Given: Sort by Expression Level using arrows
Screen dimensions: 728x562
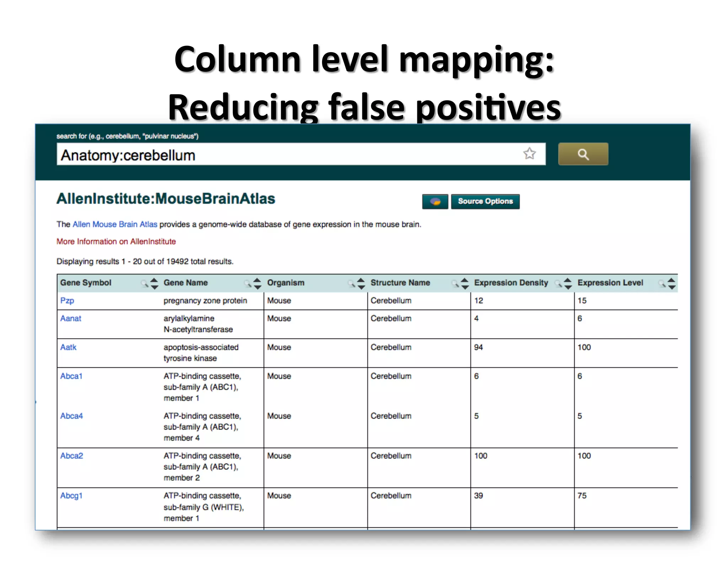Looking at the screenshot, I should (671, 283).
